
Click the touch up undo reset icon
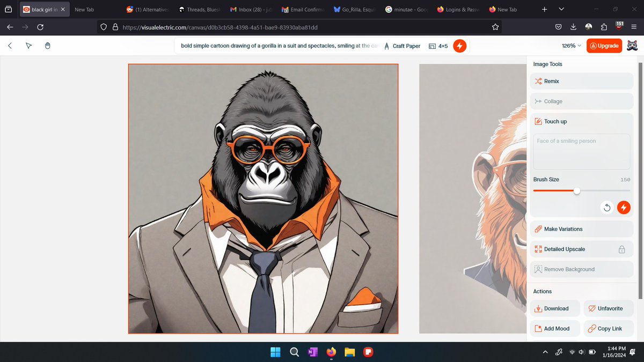607,208
